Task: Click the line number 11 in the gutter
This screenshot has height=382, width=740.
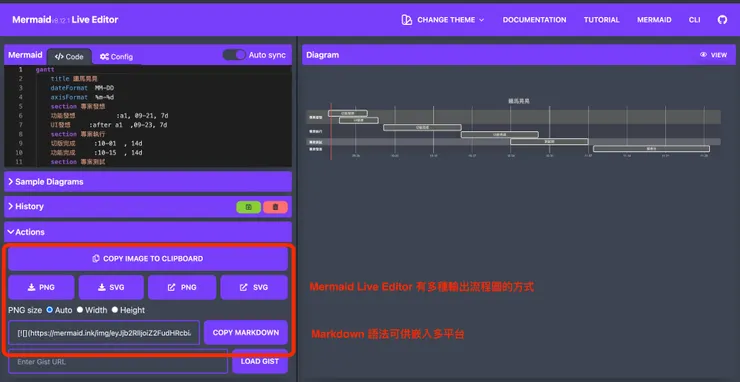Action: click(x=19, y=162)
